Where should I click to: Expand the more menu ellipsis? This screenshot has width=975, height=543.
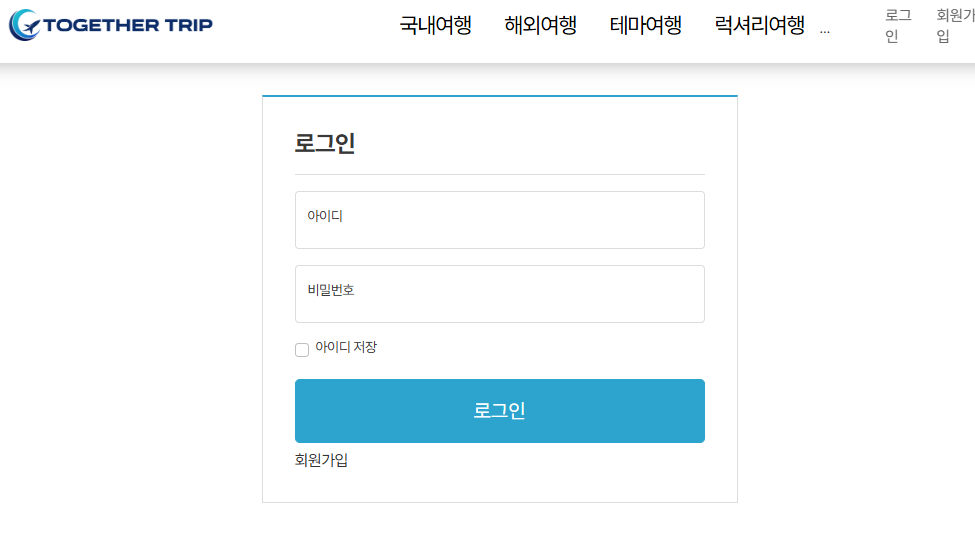pyautogui.click(x=825, y=31)
